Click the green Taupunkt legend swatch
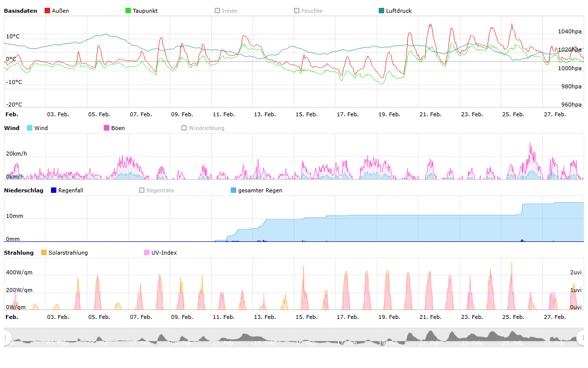The image size is (588, 368). point(128,11)
